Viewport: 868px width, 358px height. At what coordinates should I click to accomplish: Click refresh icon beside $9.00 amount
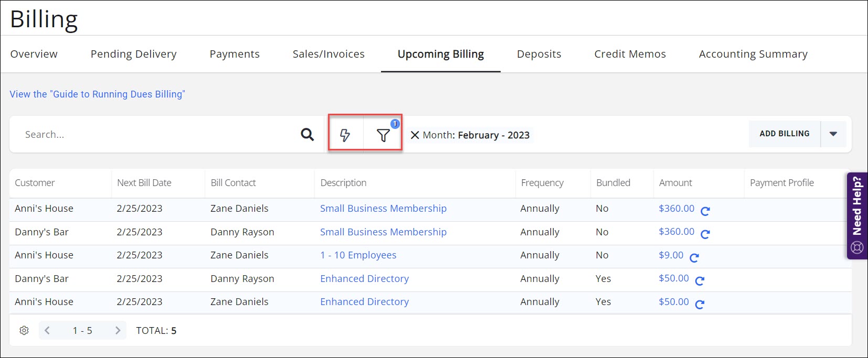tap(694, 257)
